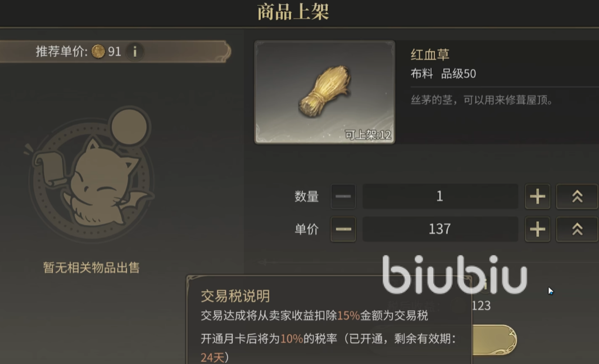Click the 推荐单价 banner
599x364 pixels.
[x=115, y=52]
